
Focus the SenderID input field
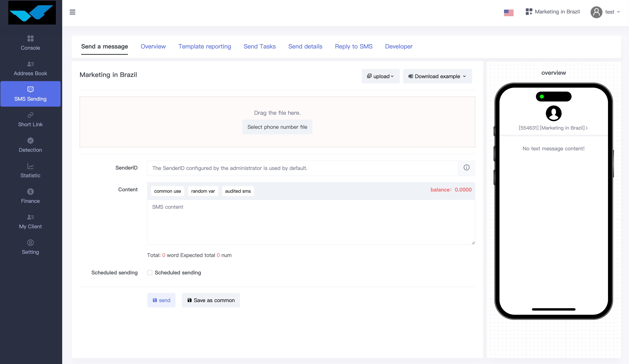303,168
